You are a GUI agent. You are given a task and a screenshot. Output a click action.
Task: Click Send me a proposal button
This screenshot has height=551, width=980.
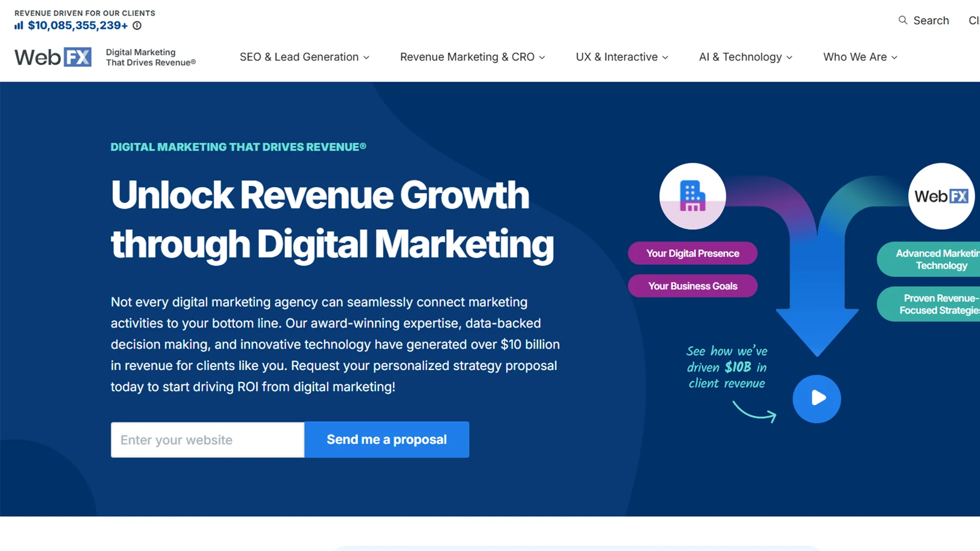[x=387, y=439]
